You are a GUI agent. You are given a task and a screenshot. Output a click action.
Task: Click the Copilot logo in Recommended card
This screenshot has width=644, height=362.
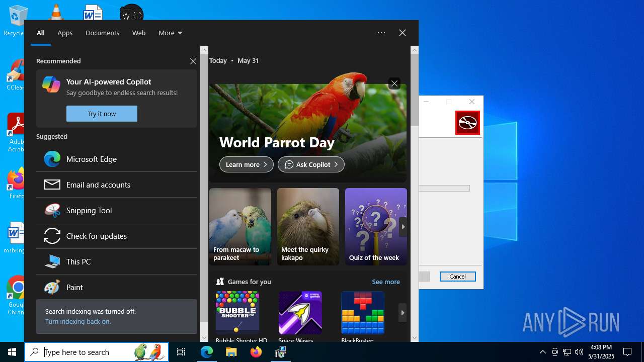[x=51, y=84]
